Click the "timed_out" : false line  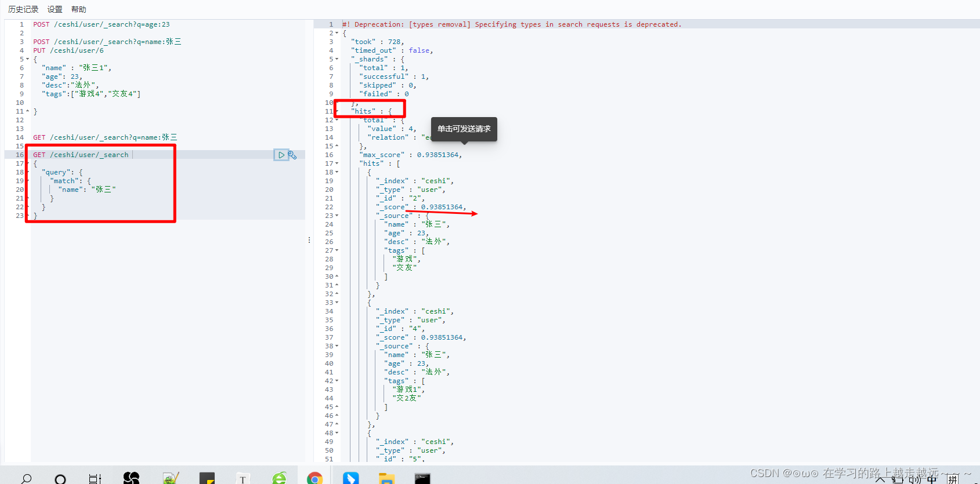(392, 50)
